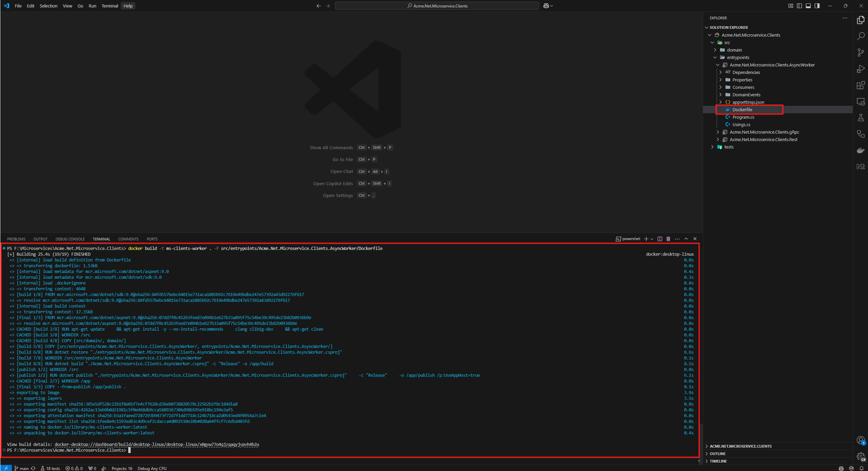Viewport: 868px width, 471px height.
Task: Expand the OUTLINE section
Action: pos(706,454)
